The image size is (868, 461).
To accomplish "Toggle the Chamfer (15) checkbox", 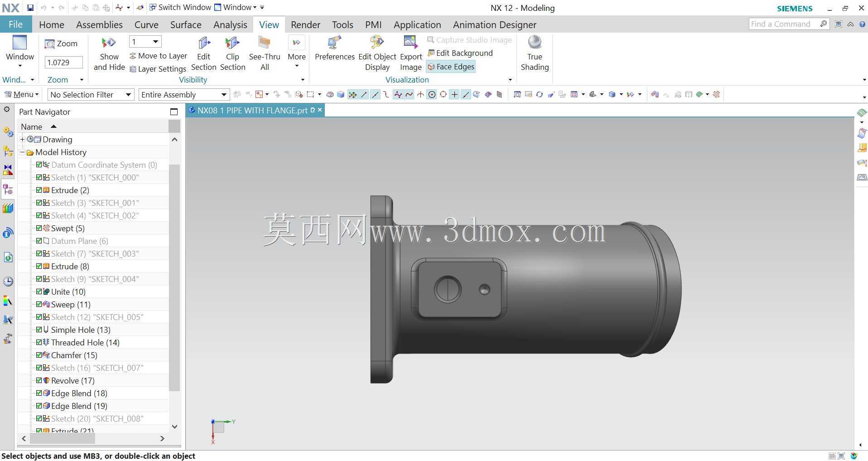I will pos(39,355).
